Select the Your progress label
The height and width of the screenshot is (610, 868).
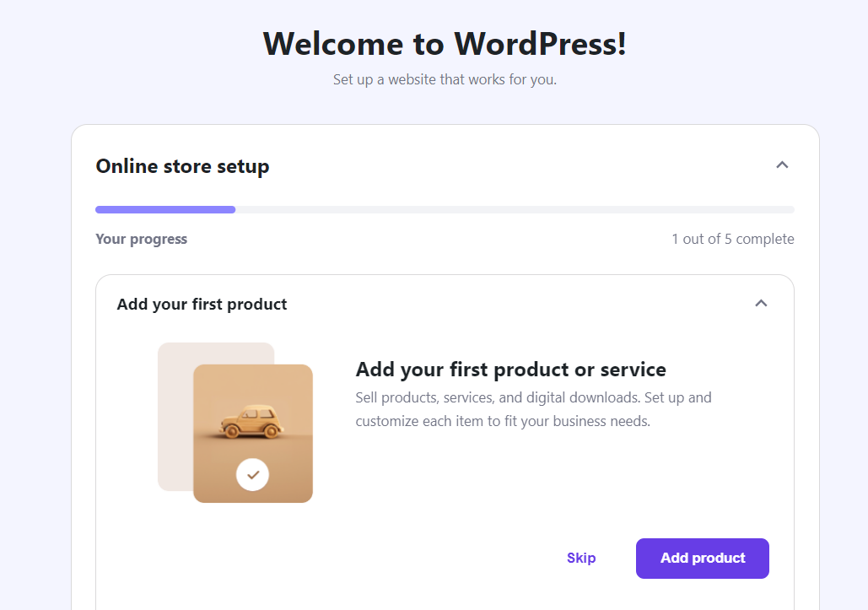[x=141, y=239]
